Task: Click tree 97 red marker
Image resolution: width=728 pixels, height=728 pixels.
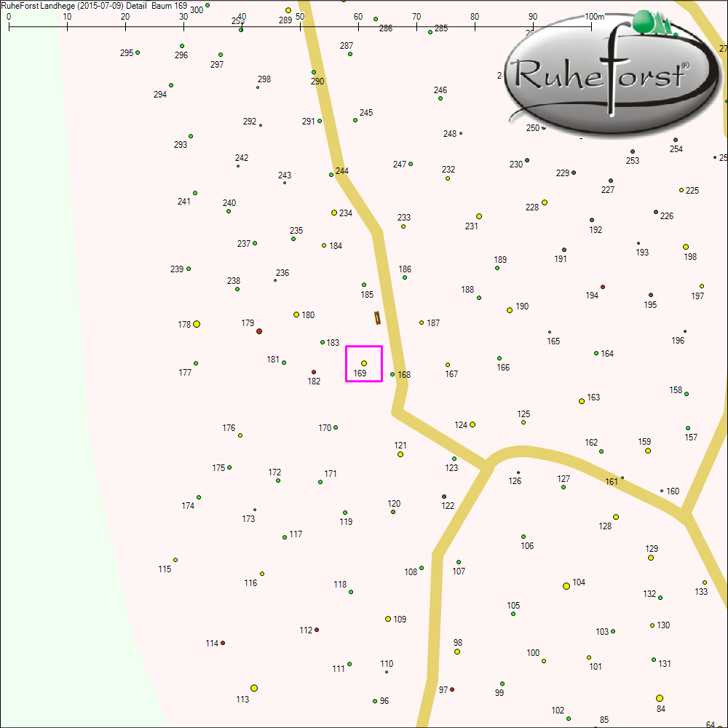Action: pos(452,689)
